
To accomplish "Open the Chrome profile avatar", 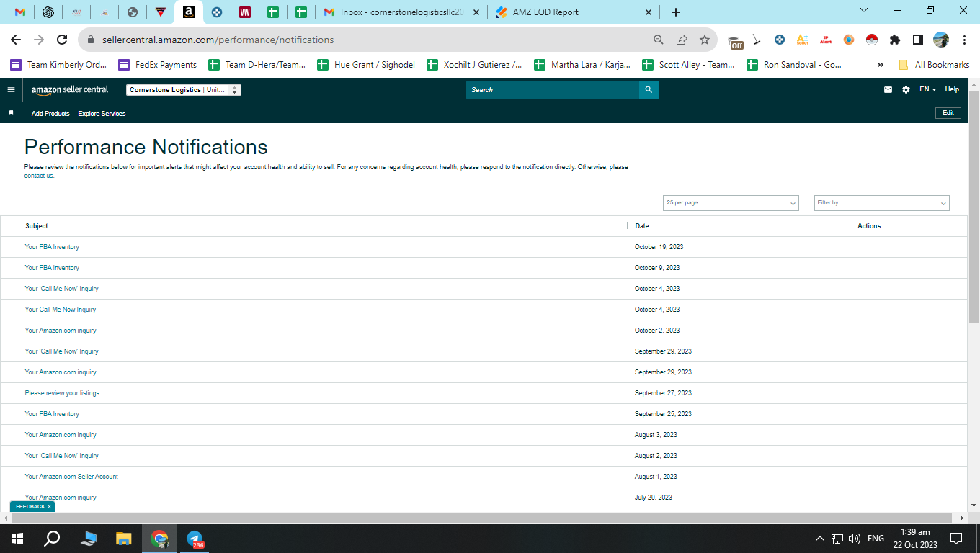I will pos(941,40).
